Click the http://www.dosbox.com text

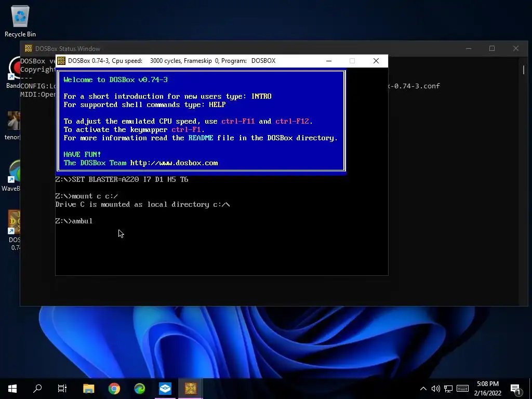click(174, 163)
